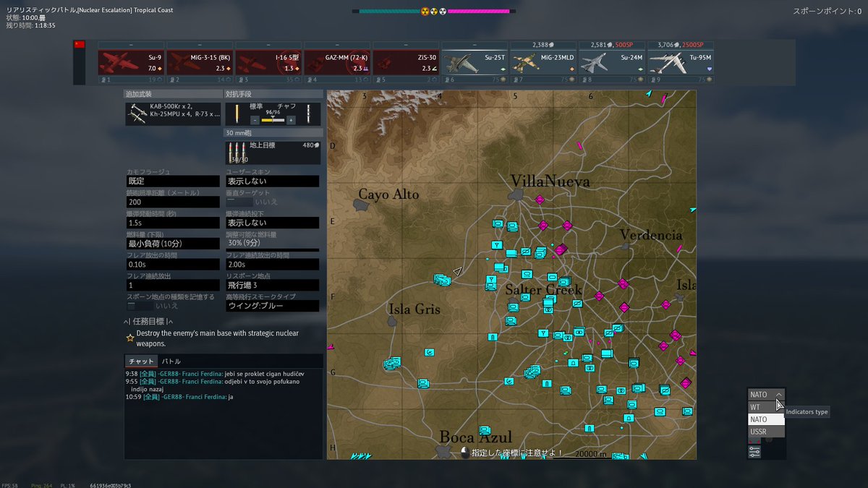Choose the MiG-23MLD aircraft slot

[x=543, y=62]
